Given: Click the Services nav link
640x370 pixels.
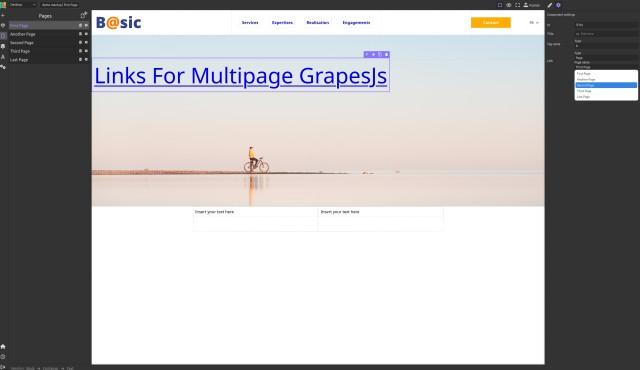Looking at the screenshot, I should click(250, 22).
